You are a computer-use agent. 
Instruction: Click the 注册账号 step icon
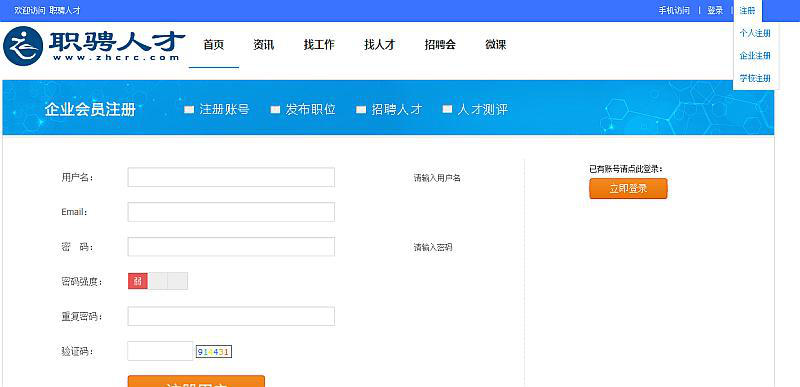click(189, 109)
